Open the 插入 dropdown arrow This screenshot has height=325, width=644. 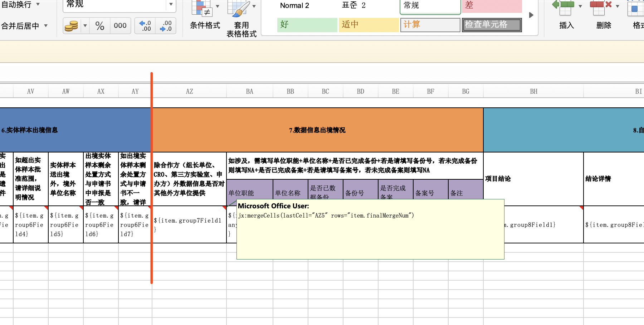tap(580, 6)
